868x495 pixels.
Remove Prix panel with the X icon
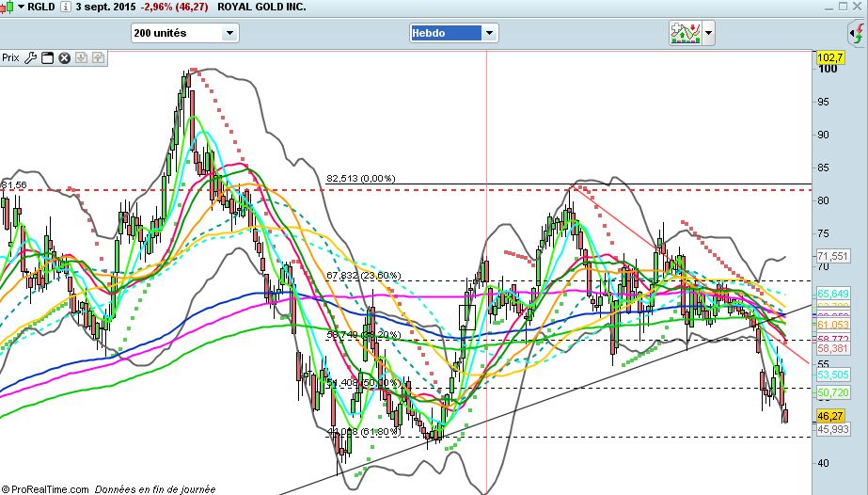tap(65, 57)
